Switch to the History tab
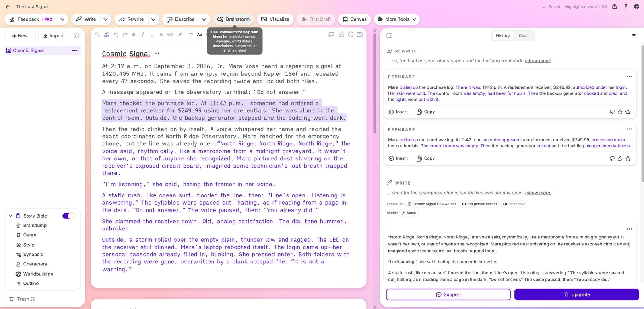The width and height of the screenshot is (644, 309). [x=503, y=36]
